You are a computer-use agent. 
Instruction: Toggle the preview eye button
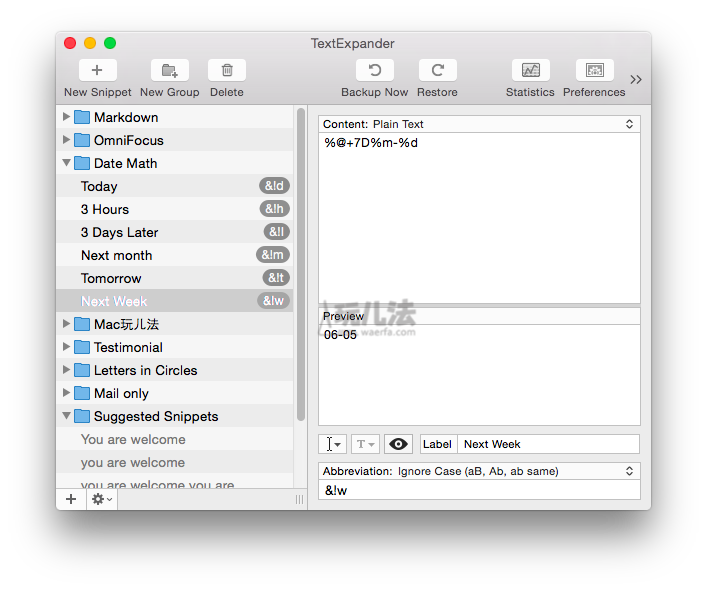[x=398, y=444]
